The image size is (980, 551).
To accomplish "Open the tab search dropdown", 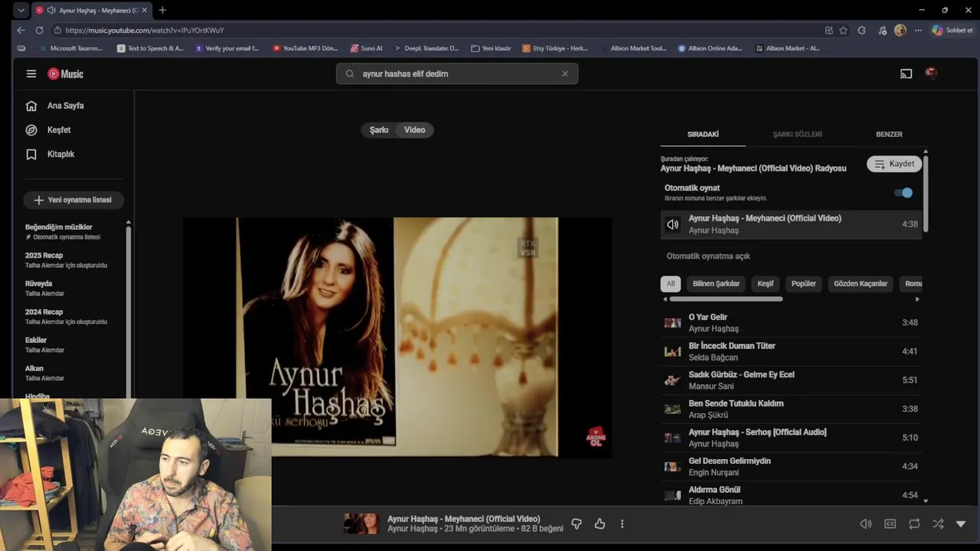I will pos(21,10).
